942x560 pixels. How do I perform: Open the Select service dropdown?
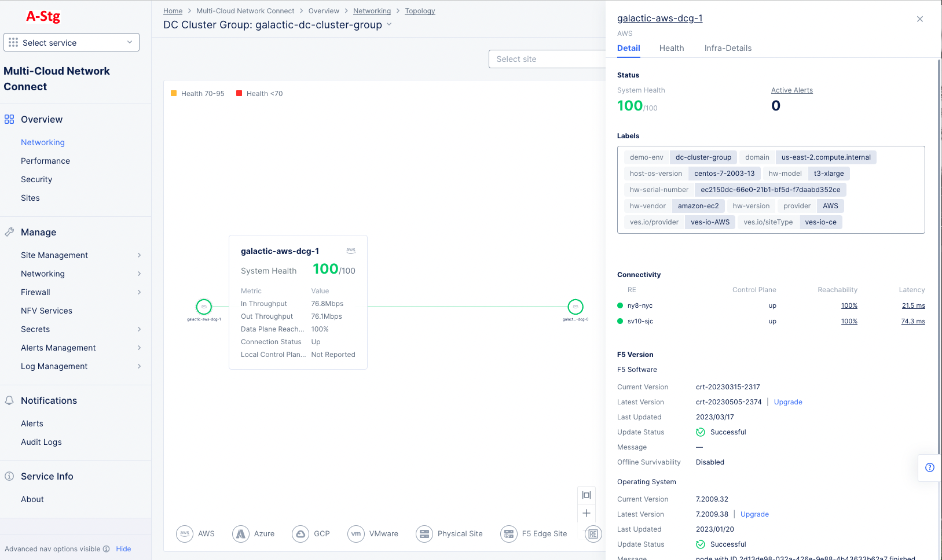71,42
